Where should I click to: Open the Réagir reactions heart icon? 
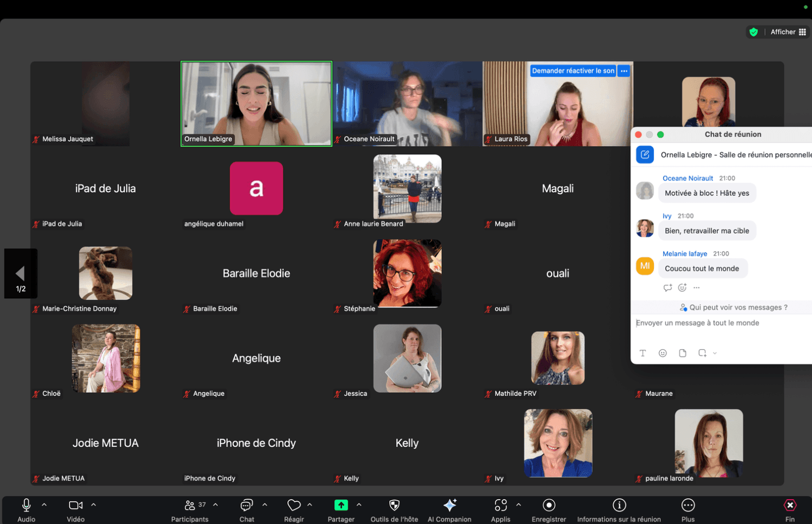[294, 506]
